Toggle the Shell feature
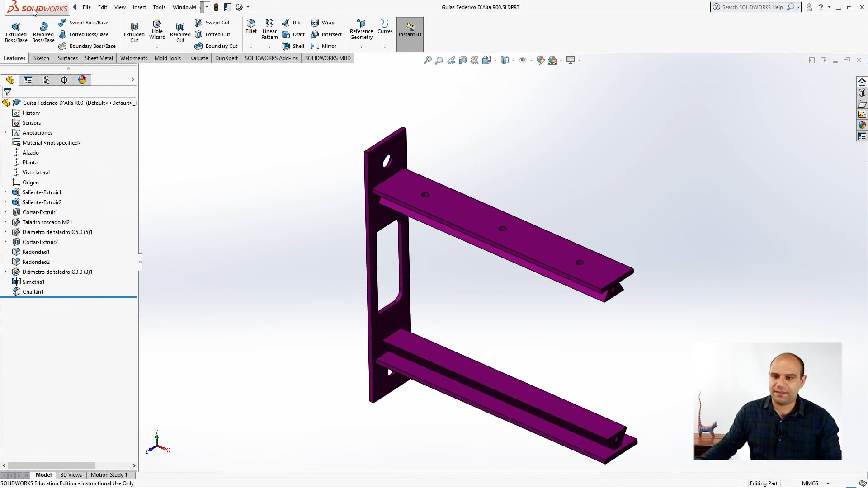 pyautogui.click(x=293, y=46)
